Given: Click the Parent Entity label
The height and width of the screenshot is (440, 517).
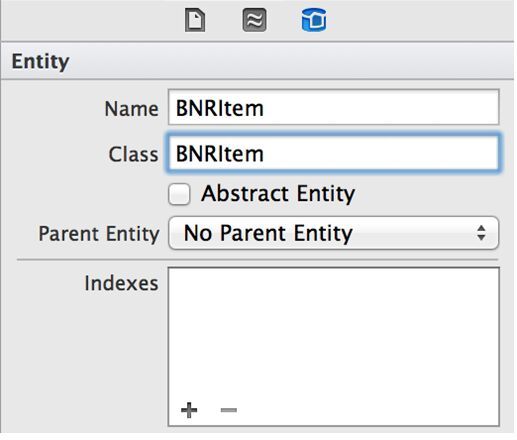Looking at the screenshot, I should [x=99, y=233].
